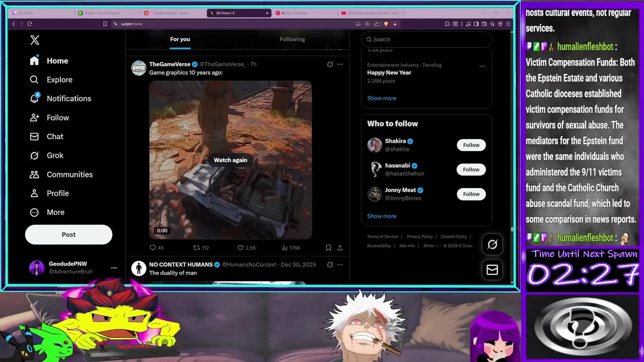Viewport: 644px width, 362px height.
Task: Switch to the For you tab
Action: 180,39
